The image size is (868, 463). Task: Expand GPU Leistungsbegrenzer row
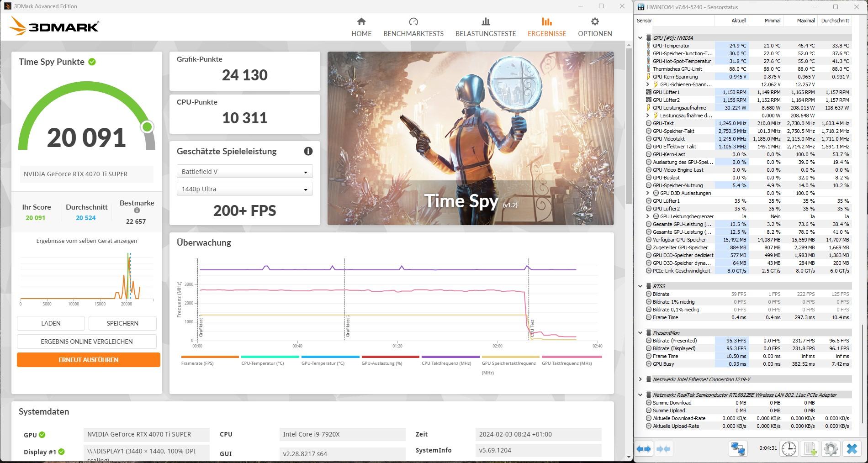[x=647, y=216]
